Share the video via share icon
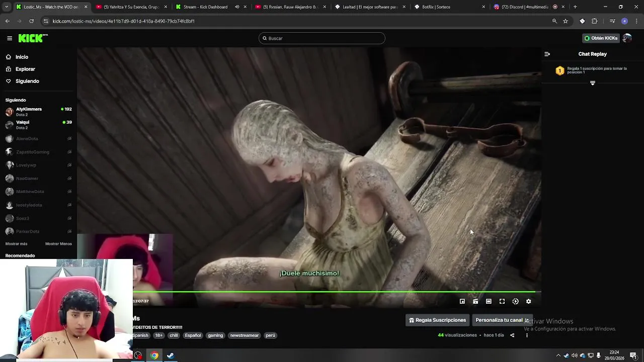 coord(512,335)
